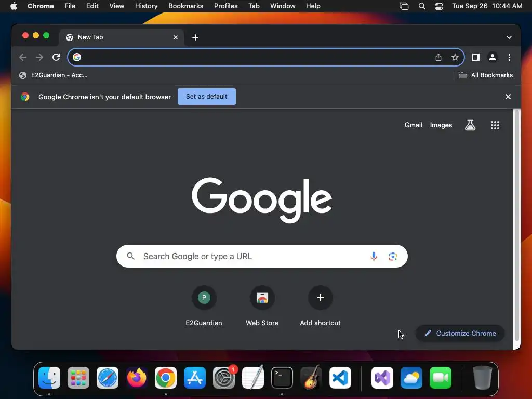
Task: Open the All Bookmarks folder
Action: [486, 75]
